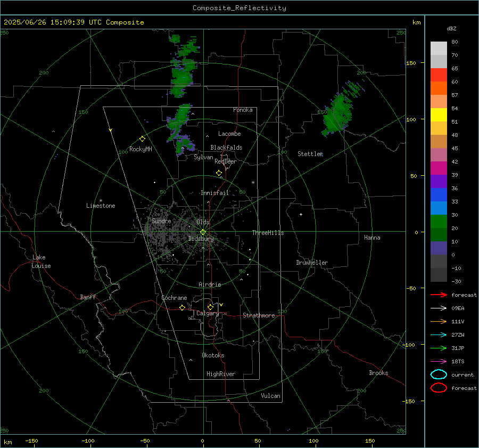
Task: Select the Brooks label
Action: tap(378, 373)
